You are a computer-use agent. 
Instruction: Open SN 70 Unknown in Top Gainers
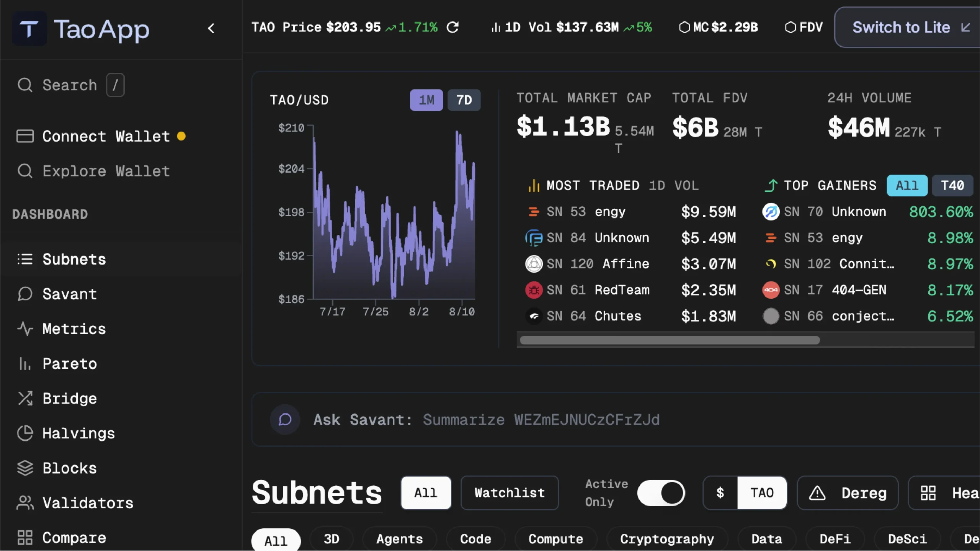867,212
